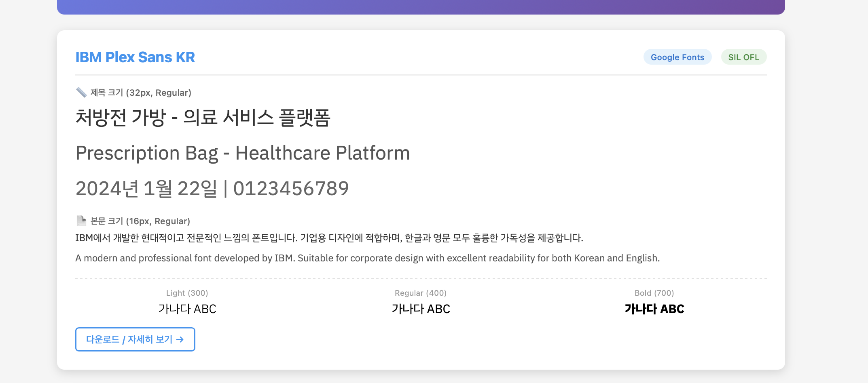Click the SIL OFL license badge
The width and height of the screenshot is (868, 383).
coord(744,57)
